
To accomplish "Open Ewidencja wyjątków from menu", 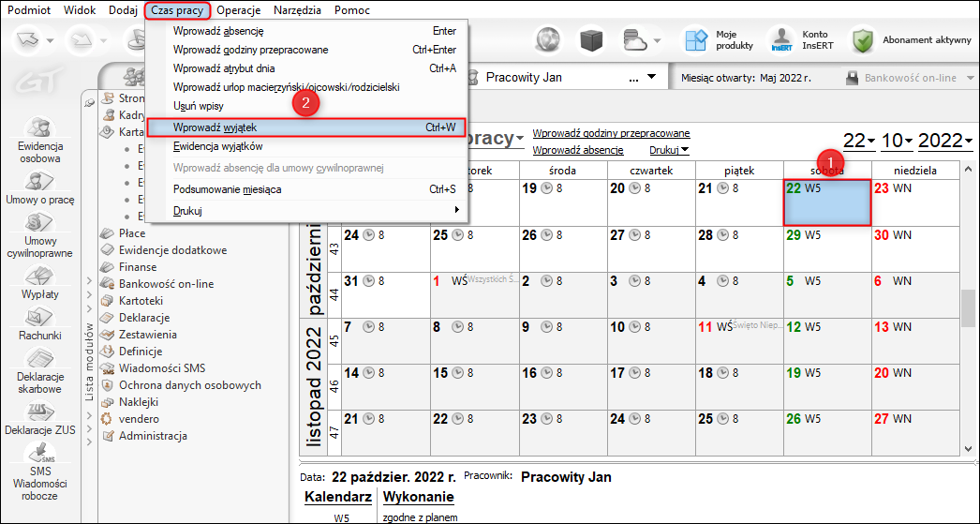I will (306, 147).
